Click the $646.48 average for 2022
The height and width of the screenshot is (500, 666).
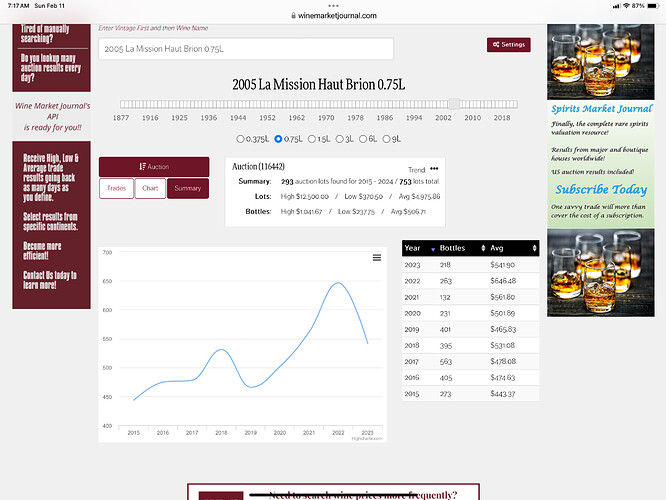[x=503, y=281]
